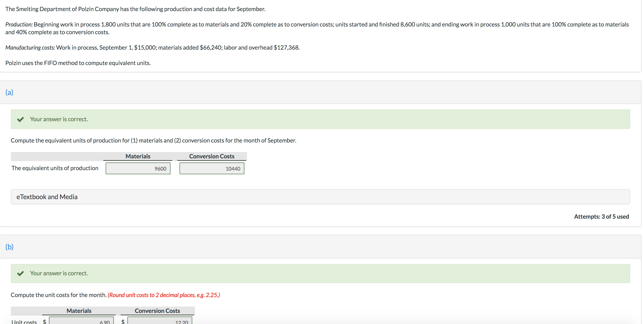Click the Conversion Costs unit cost field 12.20
Image resolution: width=644 pixels, height=324 pixels.
click(x=160, y=321)
